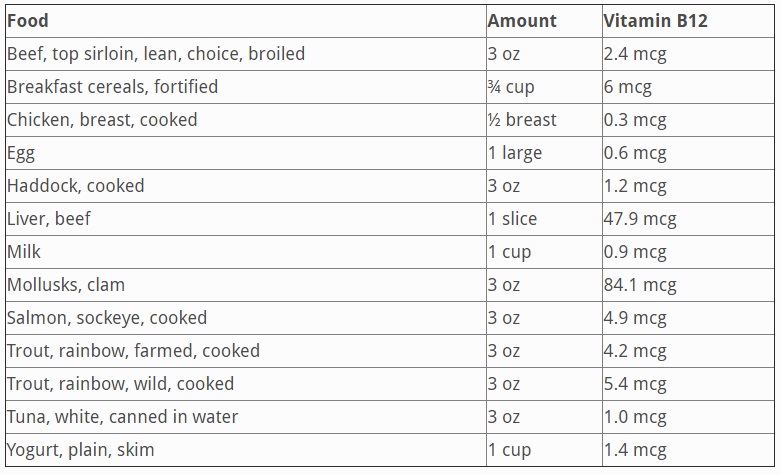Viewport: 782px width, 475px height.
Task: Click Breakfast cereals, fortified cell
Action: click(x=112, y=87)
